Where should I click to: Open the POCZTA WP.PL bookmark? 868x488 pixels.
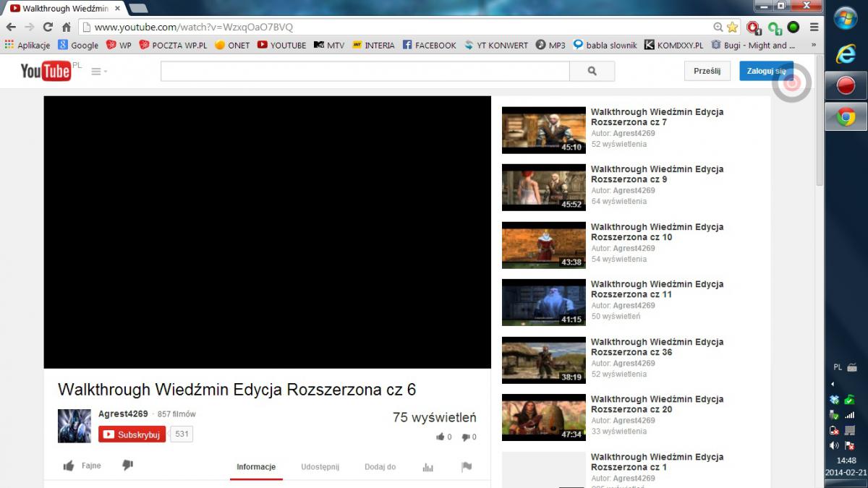pyautogui.click(x=173, y=45)
